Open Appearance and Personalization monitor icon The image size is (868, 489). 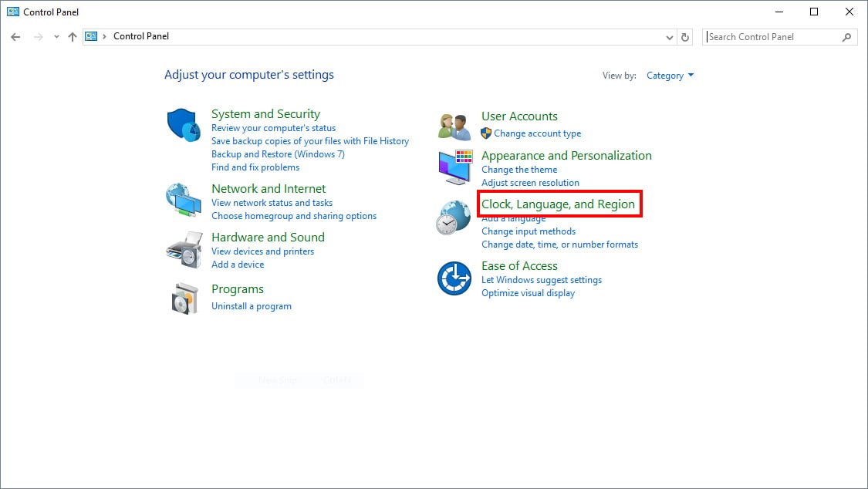(454, 167)
